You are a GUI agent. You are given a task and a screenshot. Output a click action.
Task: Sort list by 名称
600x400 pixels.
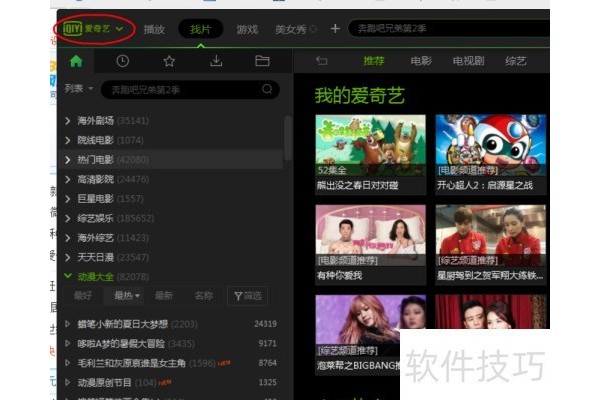pyautogui.click(x=204, y=296)
